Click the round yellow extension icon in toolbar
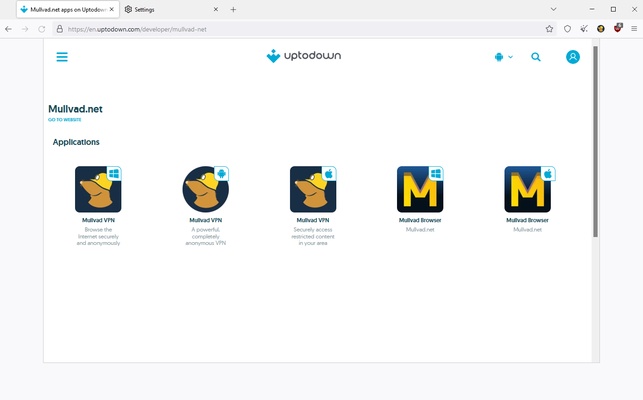Viewport: 643px width, 400px height. (601, 29)
